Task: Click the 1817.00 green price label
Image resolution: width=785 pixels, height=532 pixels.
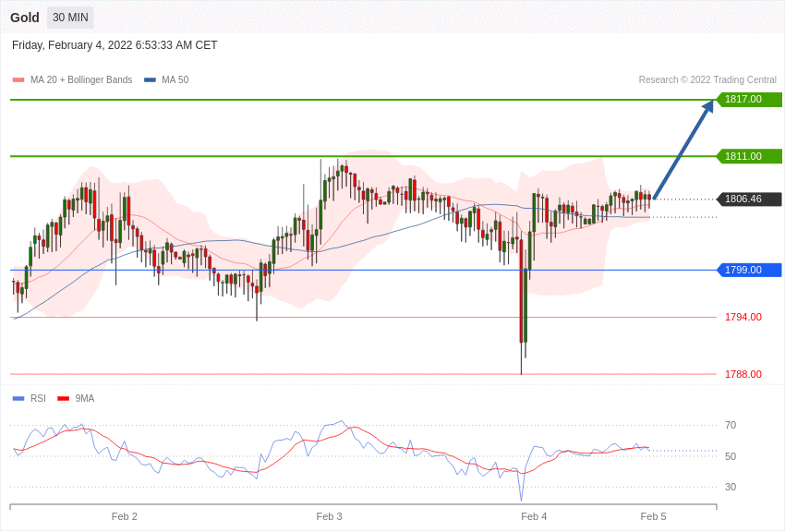Action: [749, 99]
